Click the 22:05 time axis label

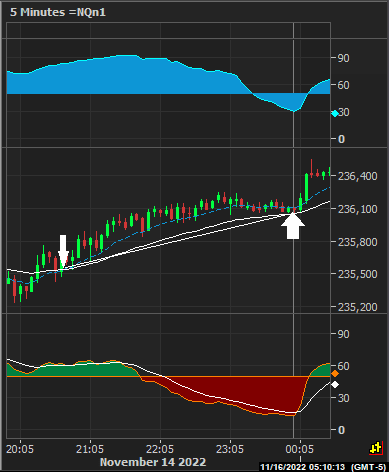point(160,449)
